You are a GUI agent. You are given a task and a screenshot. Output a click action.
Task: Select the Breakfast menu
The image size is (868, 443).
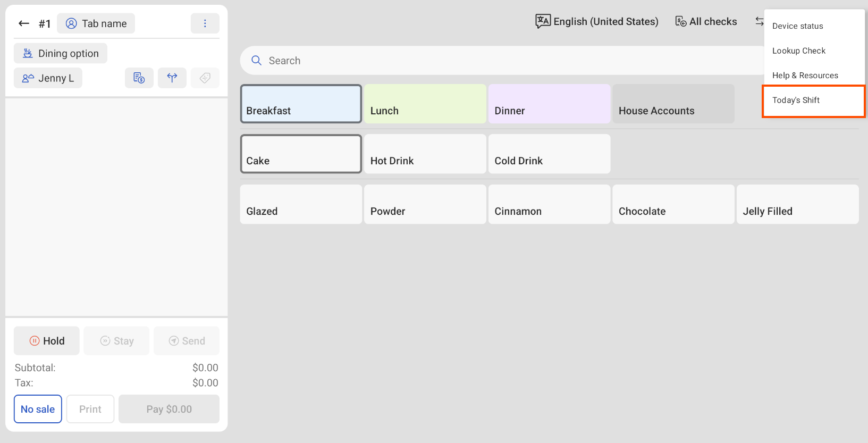(x=301, y=104)
